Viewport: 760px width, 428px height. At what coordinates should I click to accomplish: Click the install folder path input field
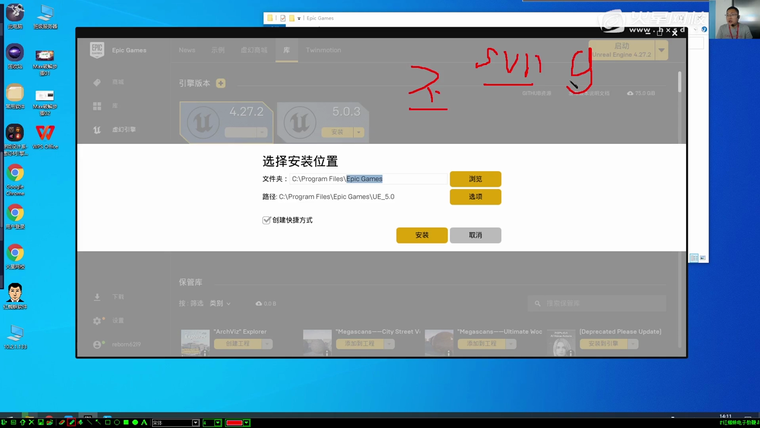(368, 179)
